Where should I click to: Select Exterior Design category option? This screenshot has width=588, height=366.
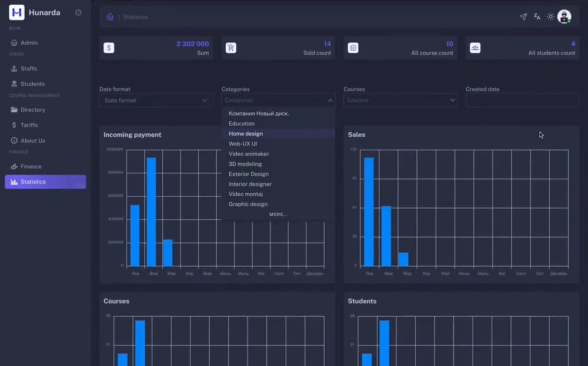coord(278,174)
